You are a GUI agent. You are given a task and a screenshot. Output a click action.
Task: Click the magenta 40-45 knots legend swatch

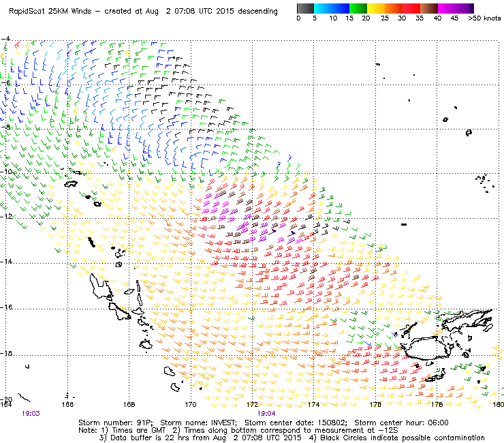click(x=447, y=8)
